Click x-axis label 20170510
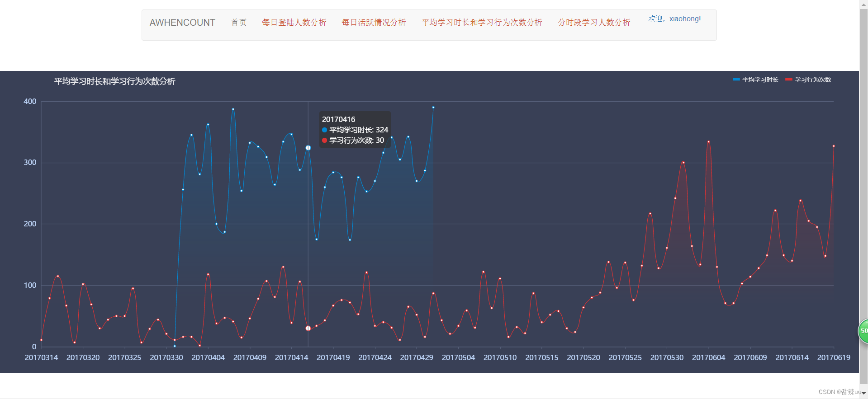 [500, 357]
